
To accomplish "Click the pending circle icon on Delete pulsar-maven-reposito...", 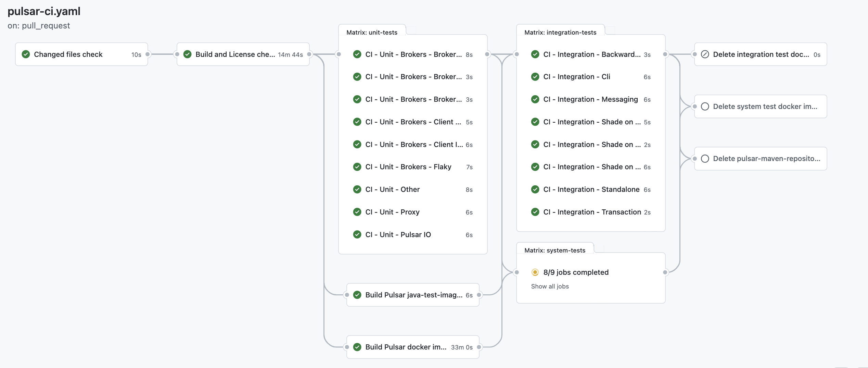I will pos(705,159).
